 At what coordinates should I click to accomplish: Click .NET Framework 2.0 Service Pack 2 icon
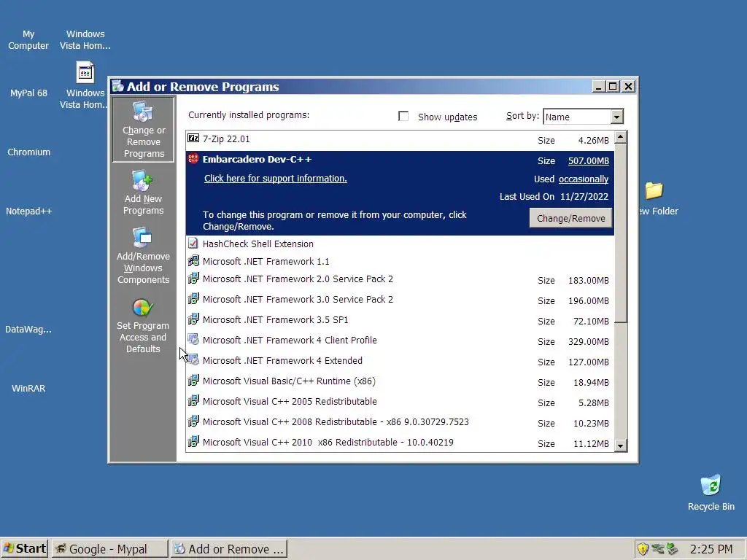click(193, 279)
